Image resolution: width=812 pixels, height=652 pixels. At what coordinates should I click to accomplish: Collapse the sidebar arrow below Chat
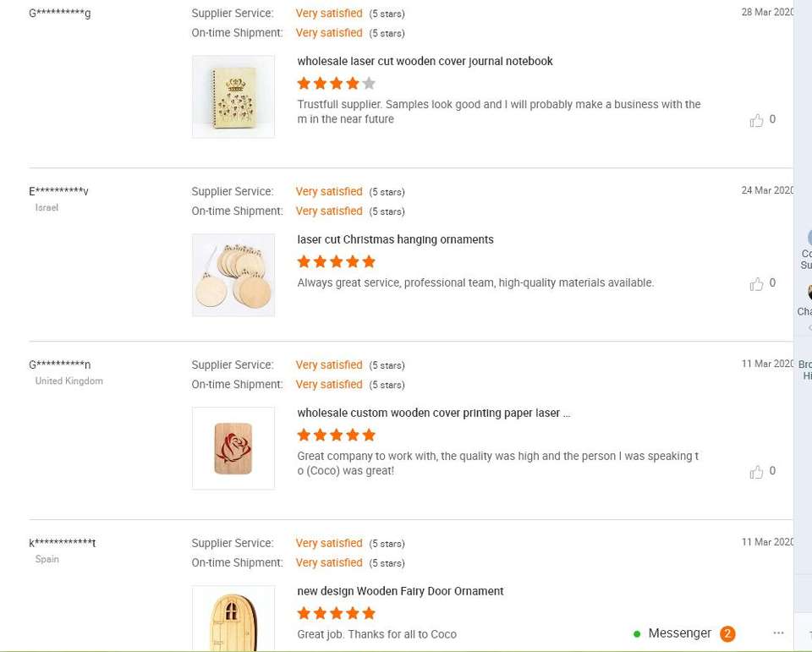[809, 327]
